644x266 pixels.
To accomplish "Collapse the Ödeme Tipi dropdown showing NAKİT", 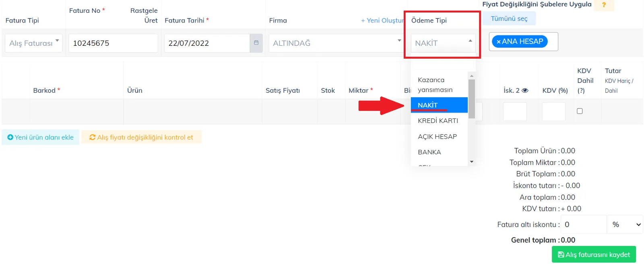I will point(443,43).
